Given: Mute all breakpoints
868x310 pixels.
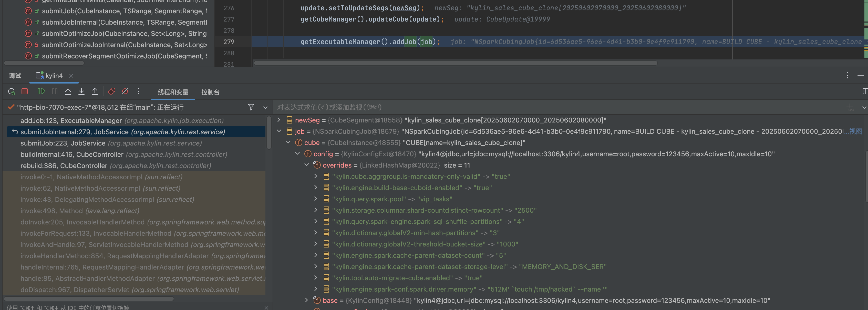Looking at the screenshot, I should click(125, 91).
